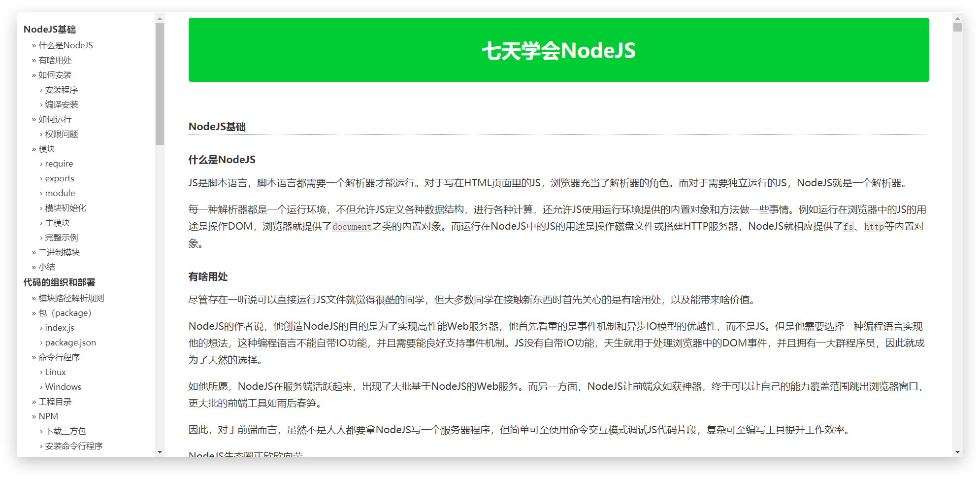Open 下载三方包 sidebar entry
Screen dimensions: 980x479
[x=65, y=431]
